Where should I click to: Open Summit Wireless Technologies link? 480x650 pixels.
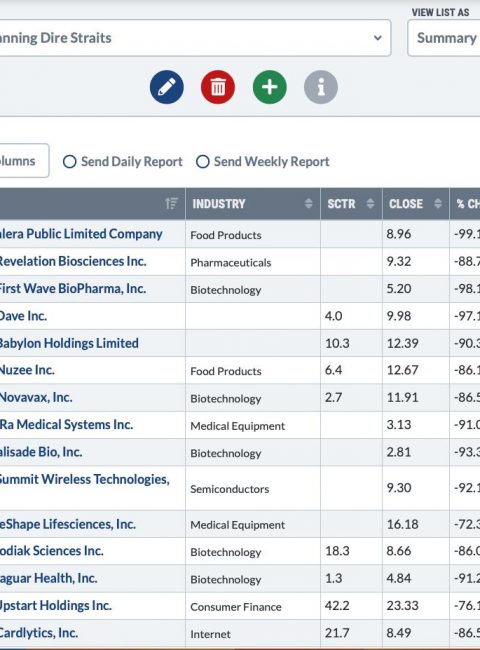[85, 479]
